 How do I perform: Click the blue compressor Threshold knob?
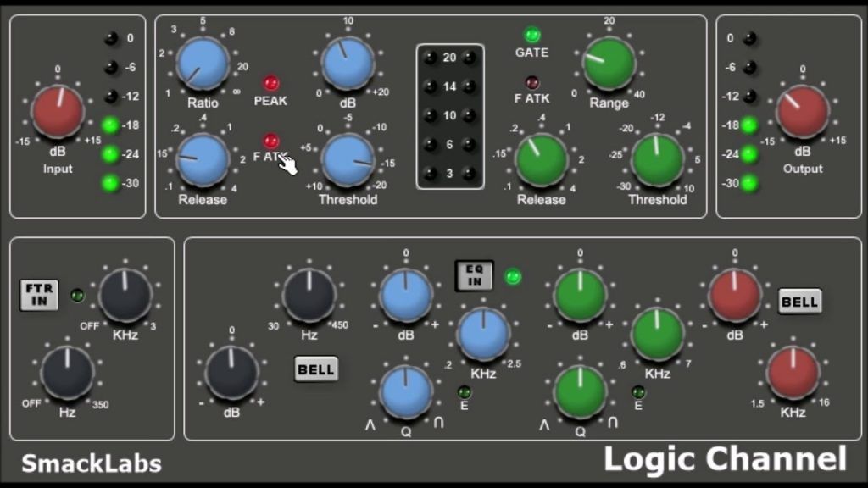[348, 159]
